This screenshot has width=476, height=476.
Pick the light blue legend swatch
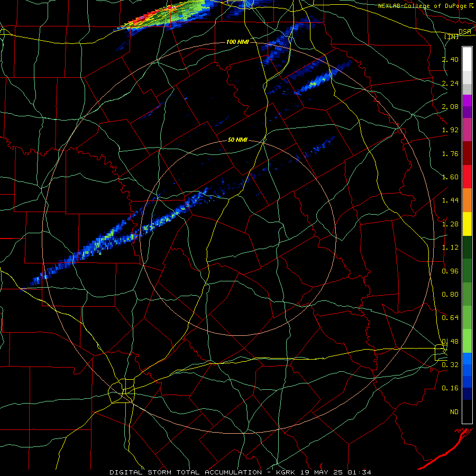[x=467, y=359]
